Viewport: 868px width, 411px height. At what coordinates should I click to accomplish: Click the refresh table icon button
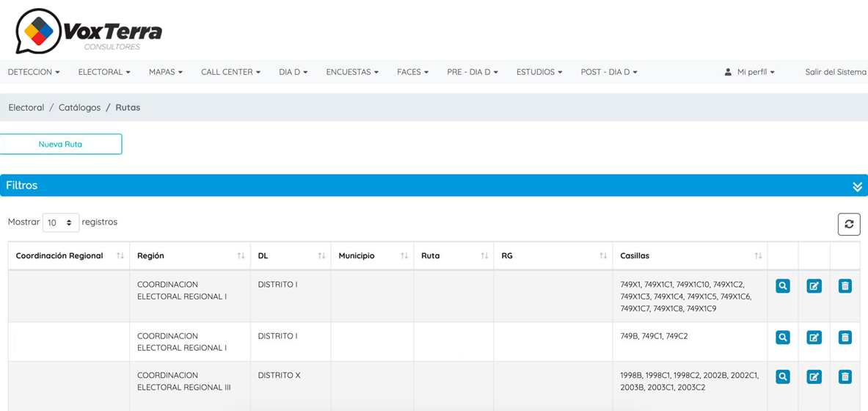tap(849, 224)
